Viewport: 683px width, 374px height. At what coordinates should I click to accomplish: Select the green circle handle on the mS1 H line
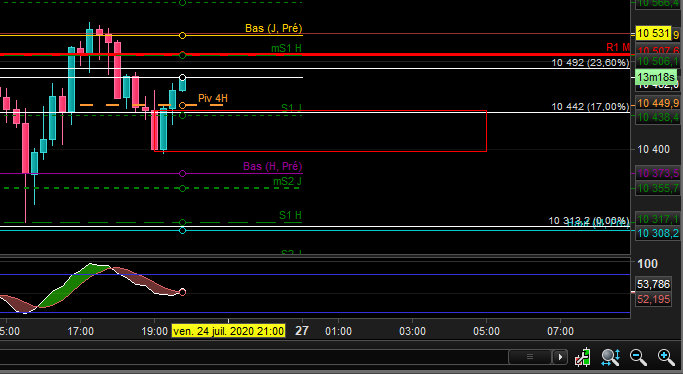pos(183,55)
